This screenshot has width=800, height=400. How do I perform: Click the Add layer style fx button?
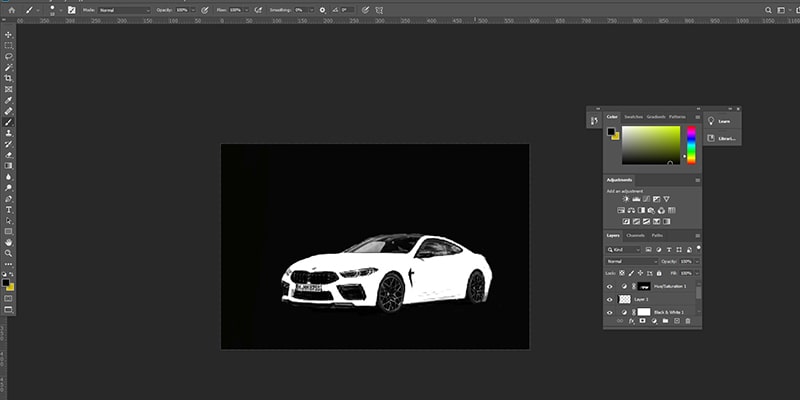coord(631,321)
